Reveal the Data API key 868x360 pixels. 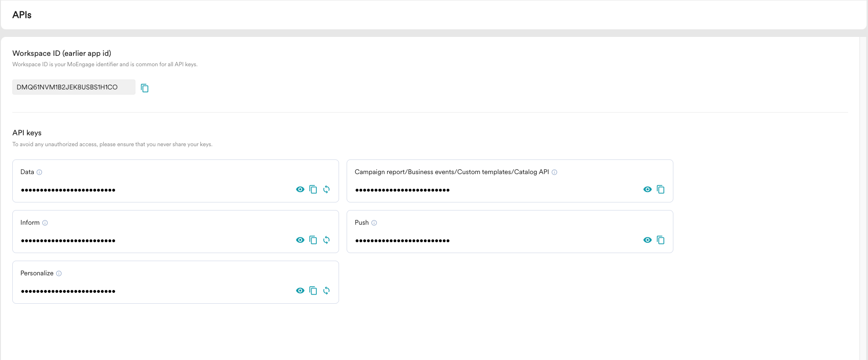pyautogui.click(x=300, y=189)
